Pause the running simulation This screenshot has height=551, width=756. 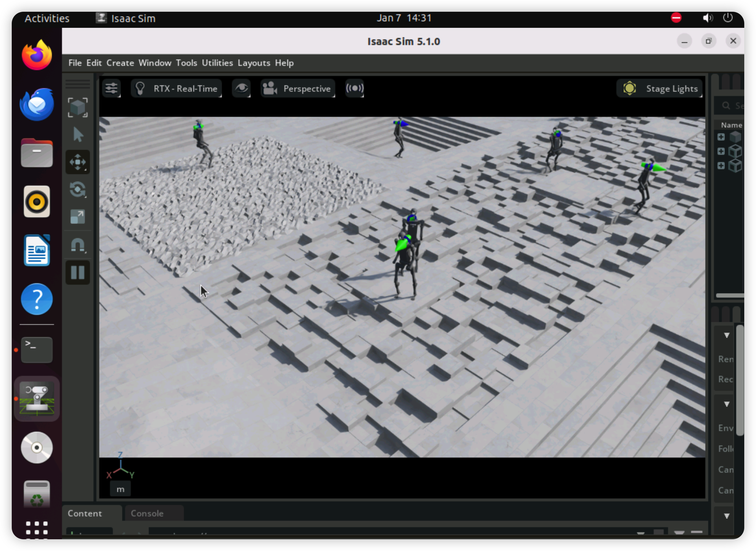point(78,273)
